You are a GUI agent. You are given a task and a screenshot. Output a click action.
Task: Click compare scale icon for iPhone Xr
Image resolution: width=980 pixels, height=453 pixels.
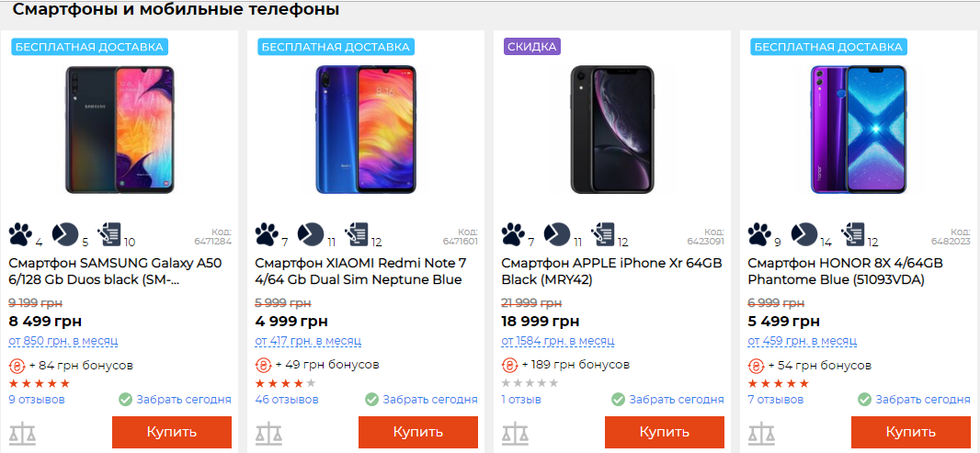tap(513, 432)
